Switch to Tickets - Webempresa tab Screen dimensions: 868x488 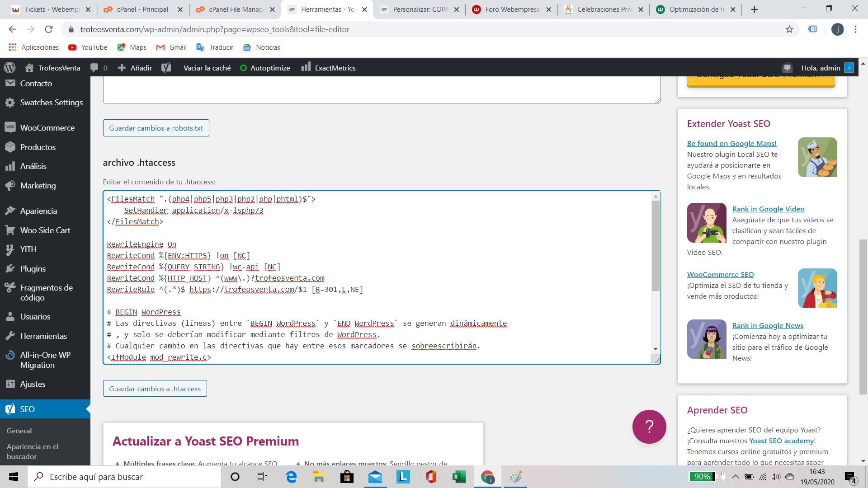click(x=52, y=9)
